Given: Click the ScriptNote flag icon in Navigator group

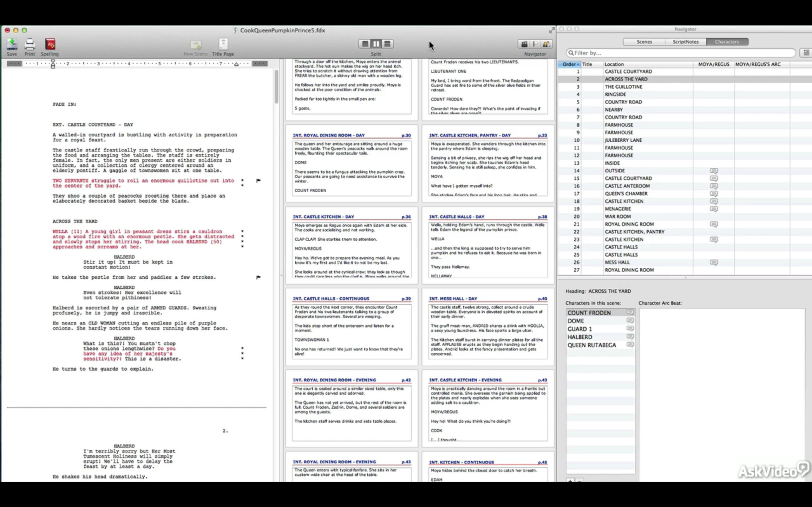Looking at the screenshot, I should pos(535,44).
